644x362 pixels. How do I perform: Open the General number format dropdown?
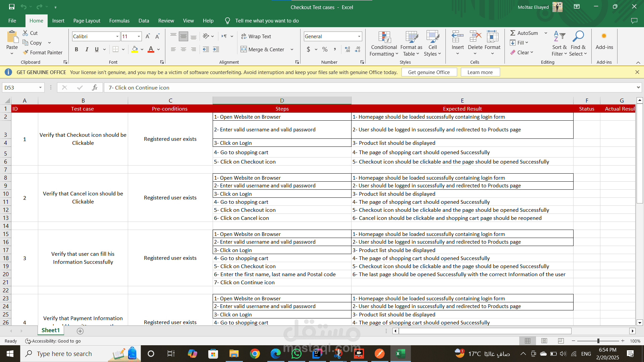click(359, 36)
